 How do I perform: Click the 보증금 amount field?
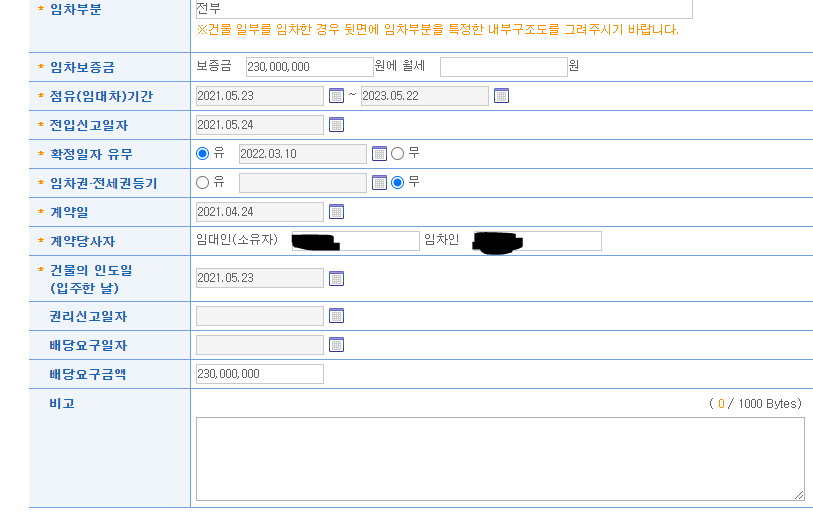click(309, 67)
